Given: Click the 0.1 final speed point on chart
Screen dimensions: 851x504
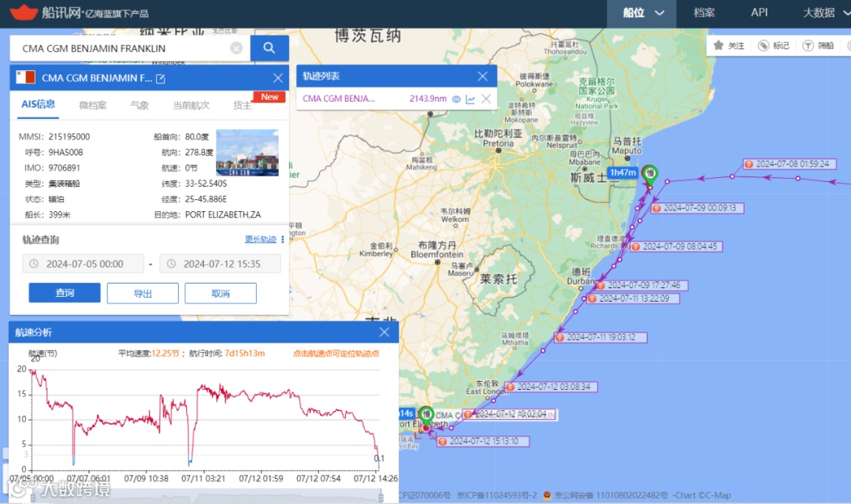Looking at the screenshot, I should coord(379,459).
